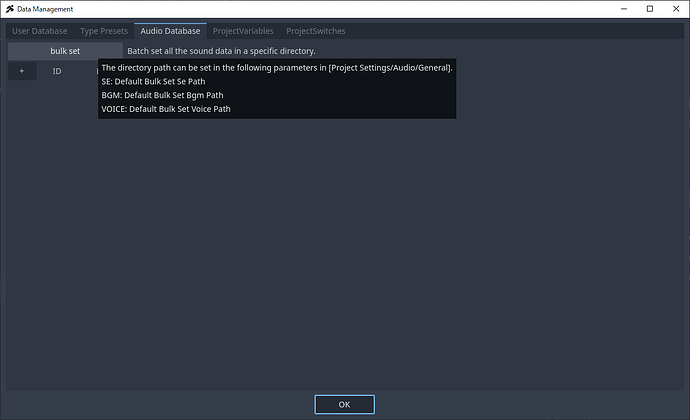Click the VOICE Default Bulk Set line
Image resolution: width=690 pixels, height=420 pixels.
[x=166, y=109]
